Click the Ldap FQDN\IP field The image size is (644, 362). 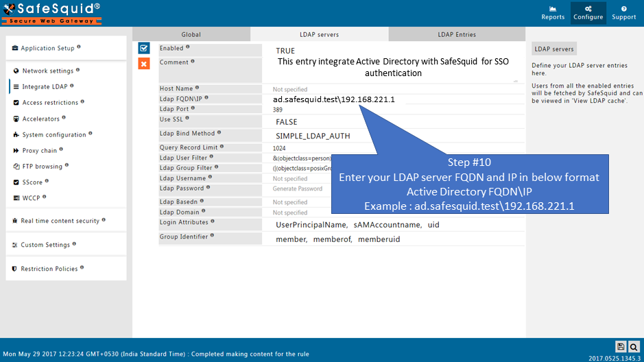pos(394,99)
